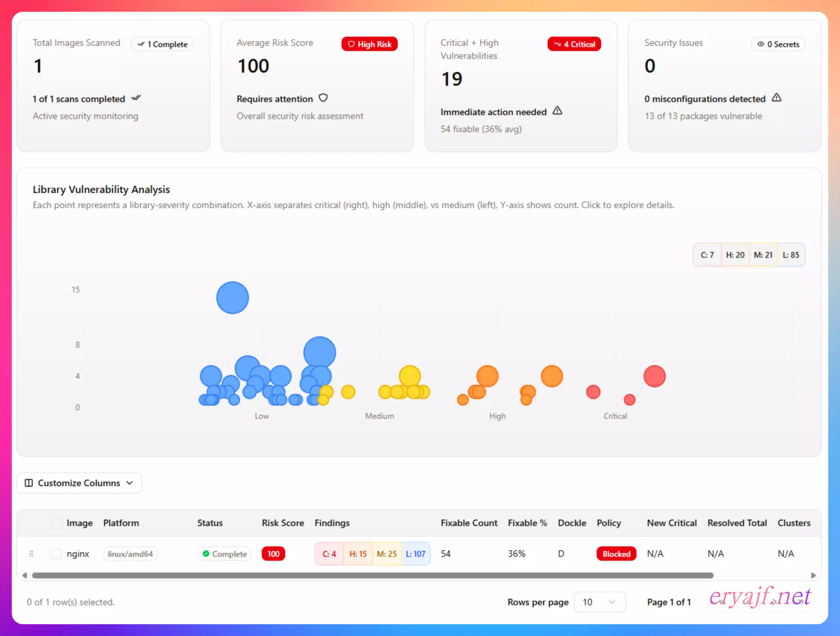
Task: Click the left scroll arrow of table
Action: click(25, 575)
